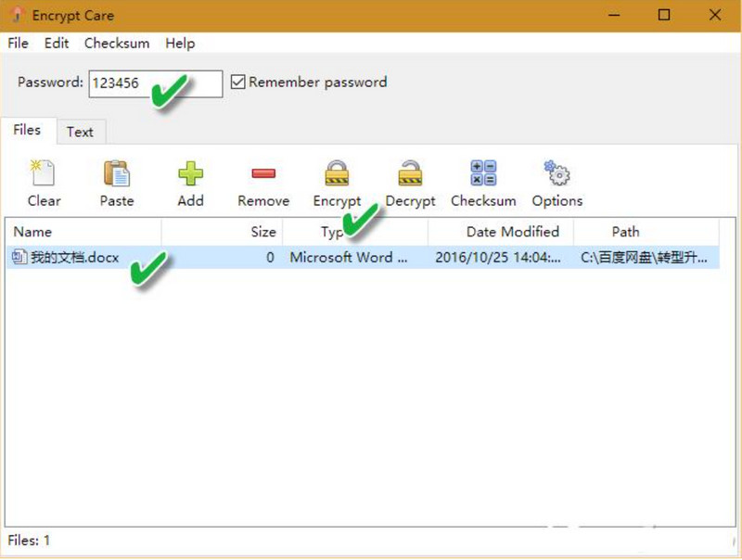Click the Word document icon beside 我的文档.docx
Viewport: 742px width, 560px height.
click(x=19, y=257)
